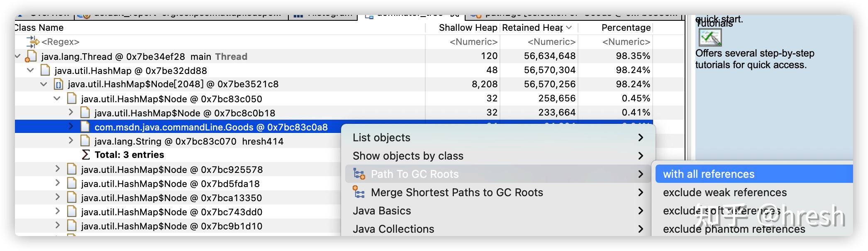Viewport: 868px width, 251px height.
Task: Collapse the java.util.HashMap 0x7be32dd88 node
Action: [31, 70]
